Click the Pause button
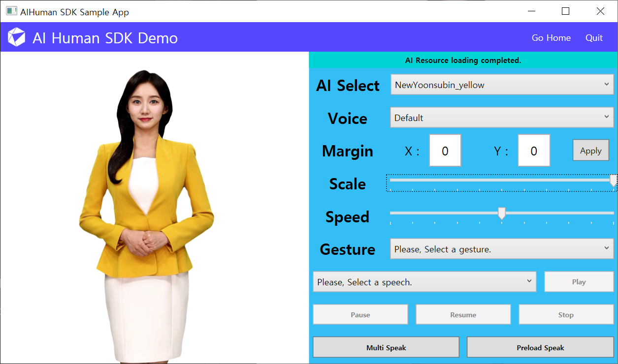 pyautogui.click(x=360, y=315)
